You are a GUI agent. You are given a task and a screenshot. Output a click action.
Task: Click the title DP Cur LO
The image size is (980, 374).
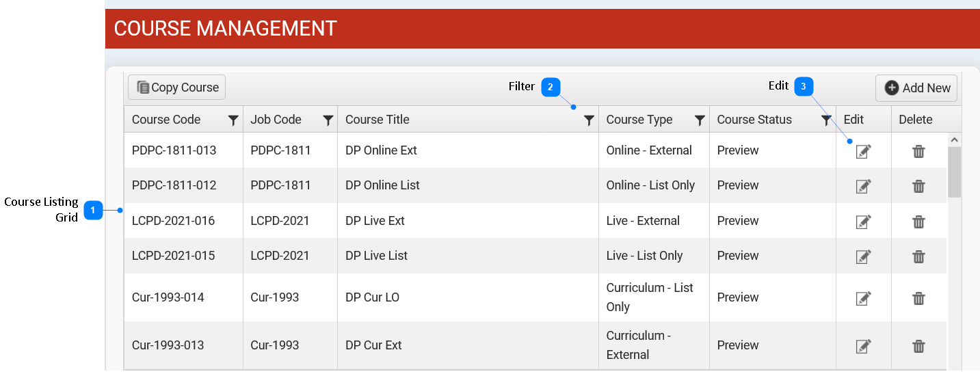click(x=372, y=297)
